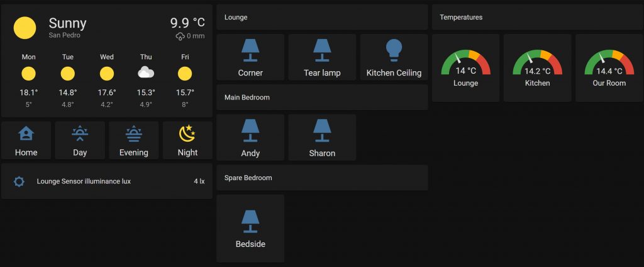Viewport: 644px width, 267px height.
Task: Activate the Home scene icon
Action: [26, 133]
